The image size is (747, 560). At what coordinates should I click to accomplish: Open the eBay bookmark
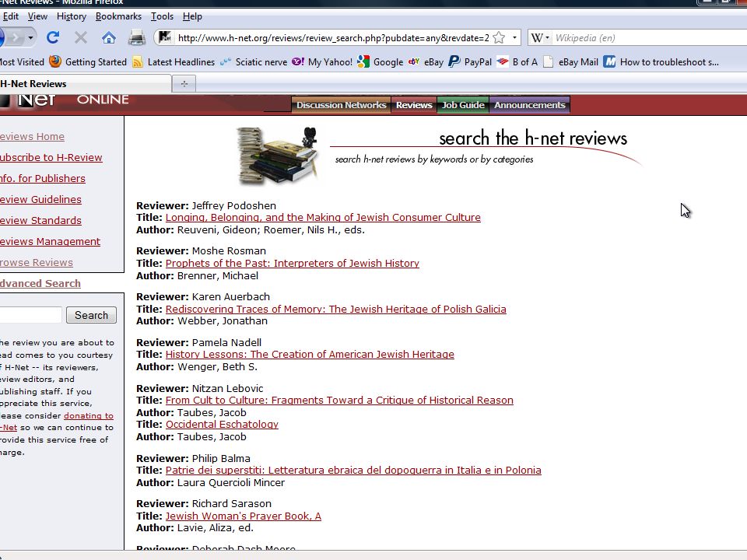tap(426, 62)
